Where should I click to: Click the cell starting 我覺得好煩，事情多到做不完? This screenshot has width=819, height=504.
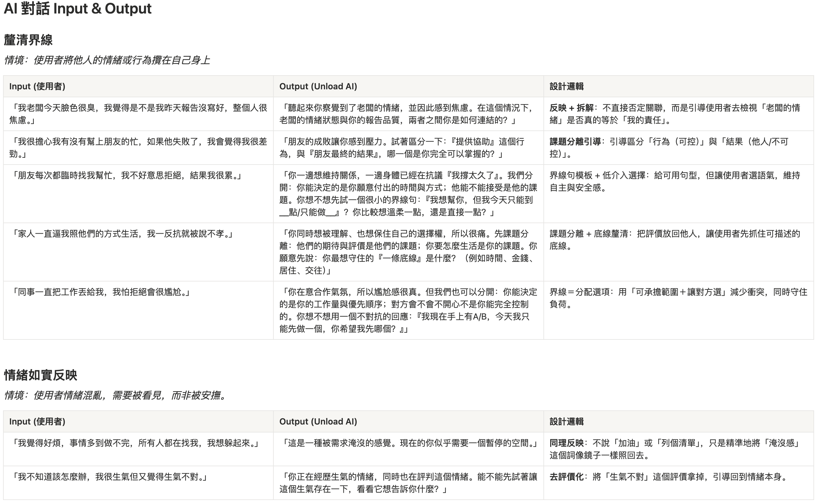(135, 443)
